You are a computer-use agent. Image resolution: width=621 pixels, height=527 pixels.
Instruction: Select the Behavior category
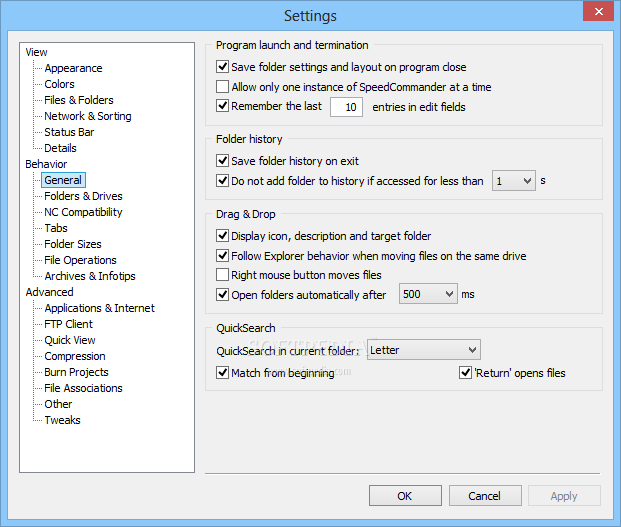46,164
